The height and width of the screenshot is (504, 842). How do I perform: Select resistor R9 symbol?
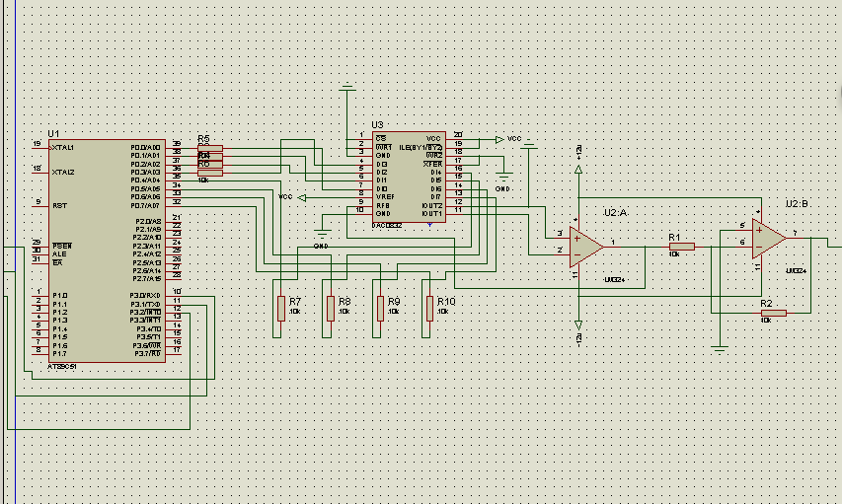[380, 309]
